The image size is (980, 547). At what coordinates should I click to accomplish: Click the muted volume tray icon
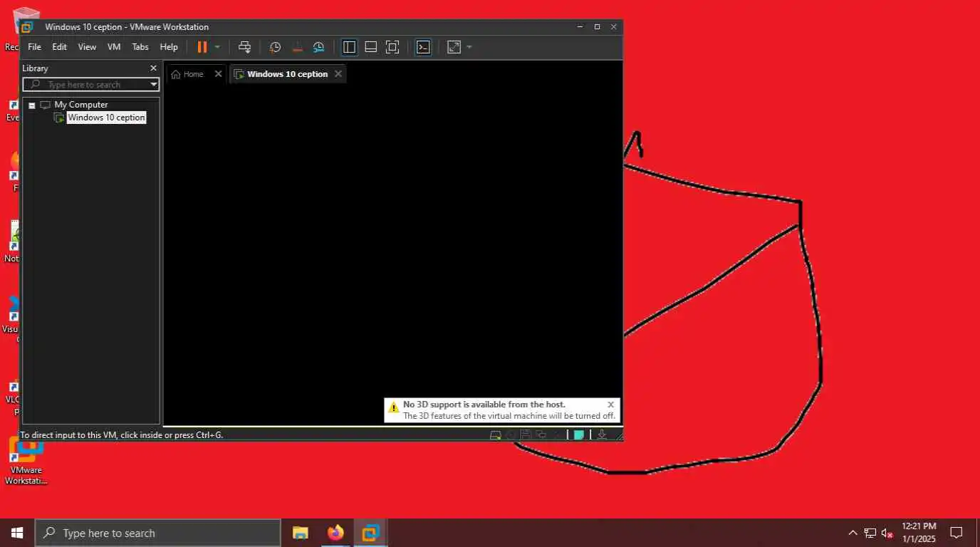pyautogui.click(x=887, y=533)
